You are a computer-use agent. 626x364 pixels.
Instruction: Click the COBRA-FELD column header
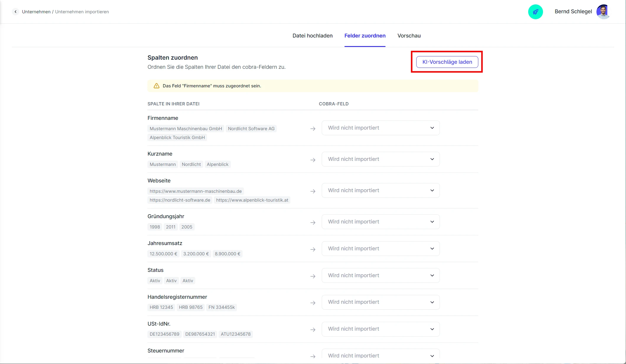334,104
